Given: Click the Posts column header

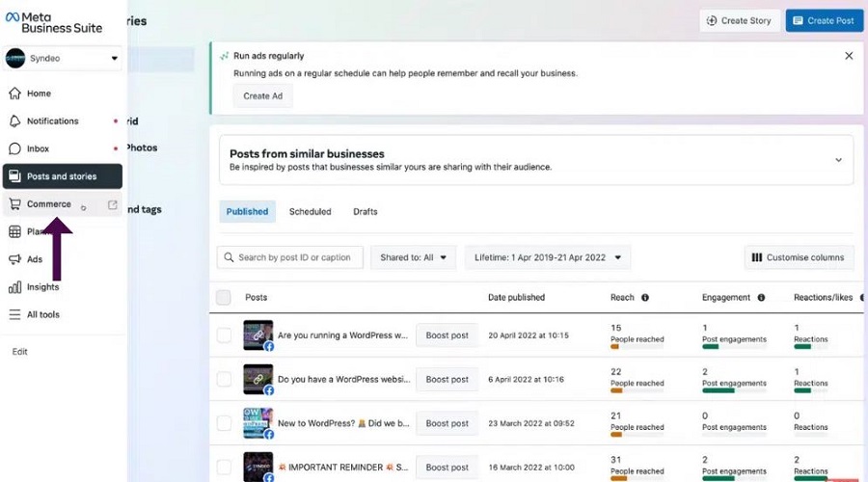Looking at the screenshot, I should click(257, 298).
